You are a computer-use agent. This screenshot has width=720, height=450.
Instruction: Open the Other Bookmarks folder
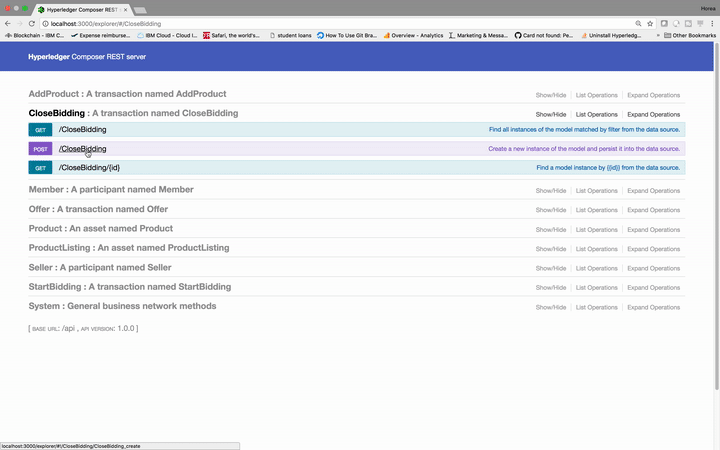(691, 35)
